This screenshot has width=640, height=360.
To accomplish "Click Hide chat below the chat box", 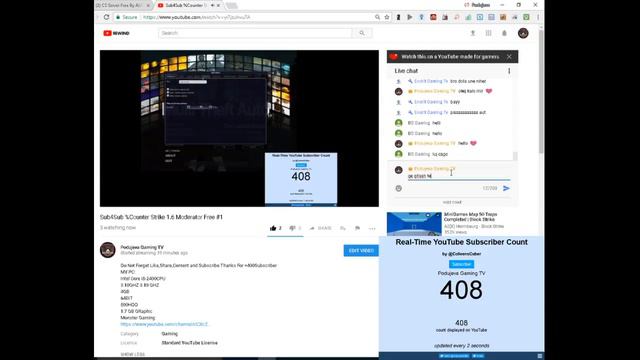I will pos(452,202).
